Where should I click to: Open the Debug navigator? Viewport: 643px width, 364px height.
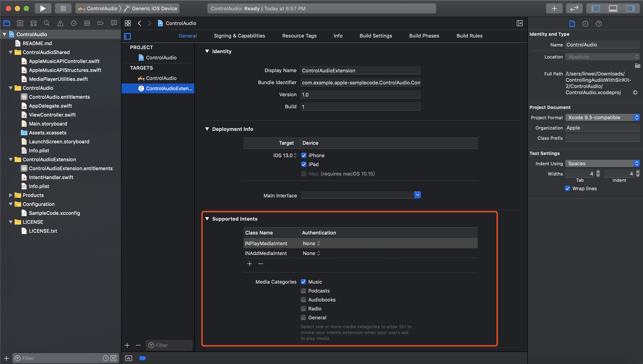(x=87, y=23)
